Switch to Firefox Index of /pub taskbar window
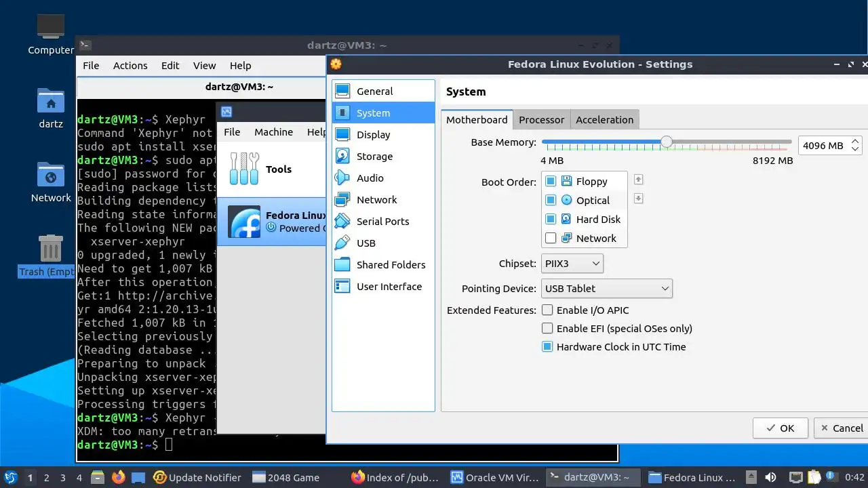Image resolution: width=868 pixels, height=488 pixels. [396, 477]
